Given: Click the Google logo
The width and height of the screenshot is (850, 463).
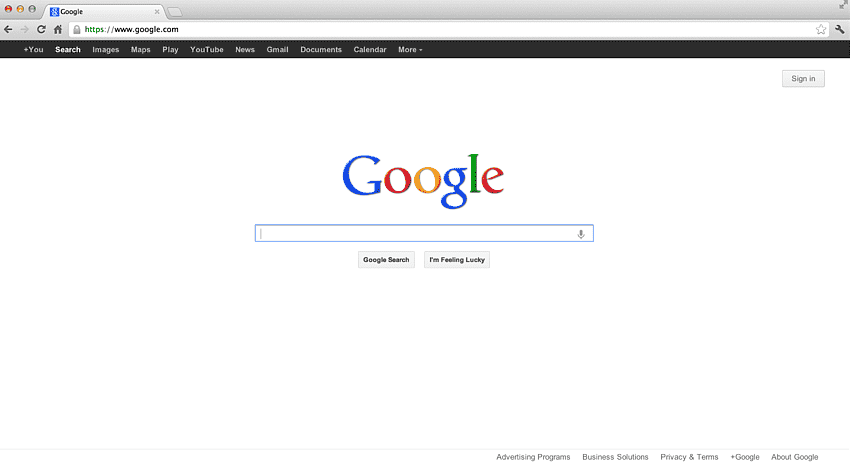Looking at the screenshot, I should [x=423, y=181].
